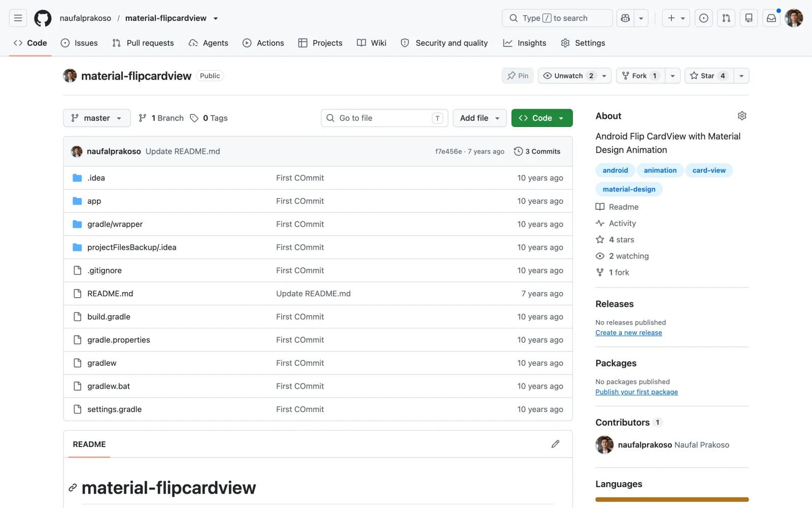
Task: Expand Fork options dropdown arrow
Action: coord(672,76)
